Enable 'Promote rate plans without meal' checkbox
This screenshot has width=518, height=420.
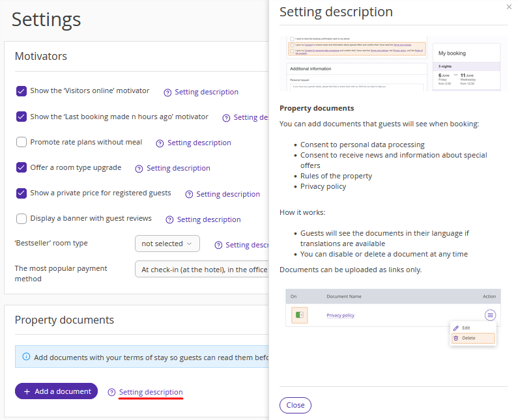click(x=22, y=142)
